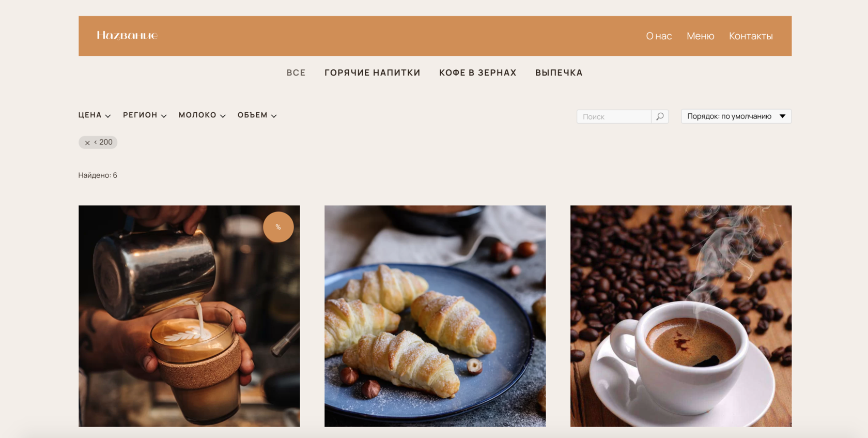
Task: Expand the РЕГИОН filter
Action: click(x=145, y=115)
